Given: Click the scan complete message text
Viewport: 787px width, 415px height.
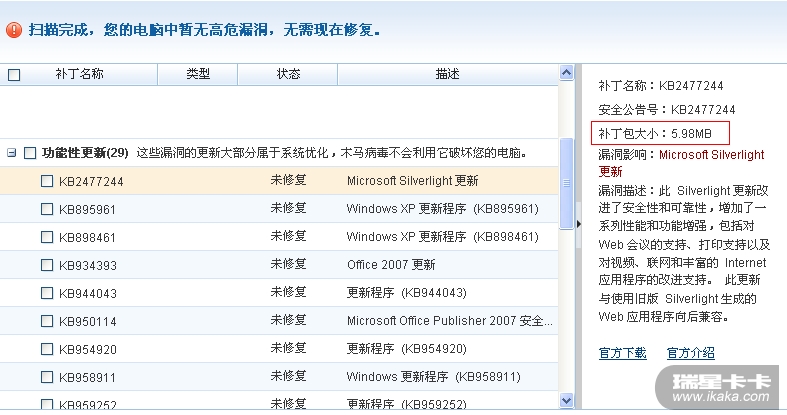Looking at the screenshot, I should 204,30.
